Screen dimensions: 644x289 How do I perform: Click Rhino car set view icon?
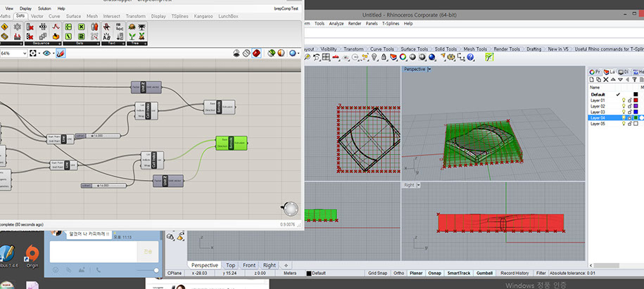[336, 57]
